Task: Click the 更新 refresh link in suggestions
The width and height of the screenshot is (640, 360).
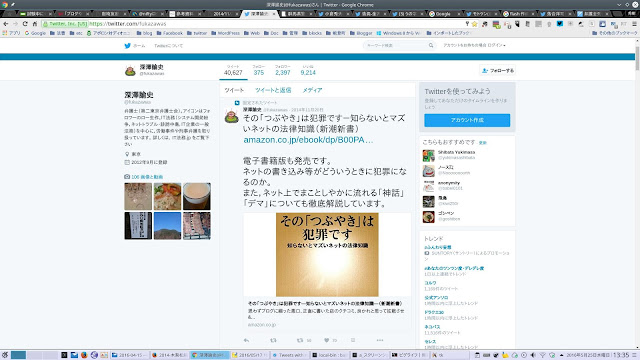Action: coord(482,143)
